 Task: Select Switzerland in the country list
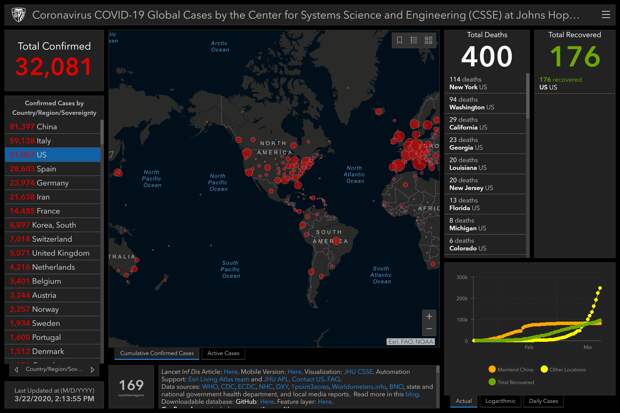click(x=53, y=239)
